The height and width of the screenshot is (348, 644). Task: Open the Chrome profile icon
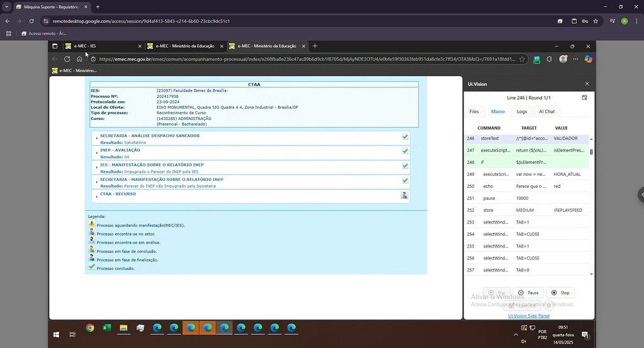pyautogui.click(x=625, y=21)
